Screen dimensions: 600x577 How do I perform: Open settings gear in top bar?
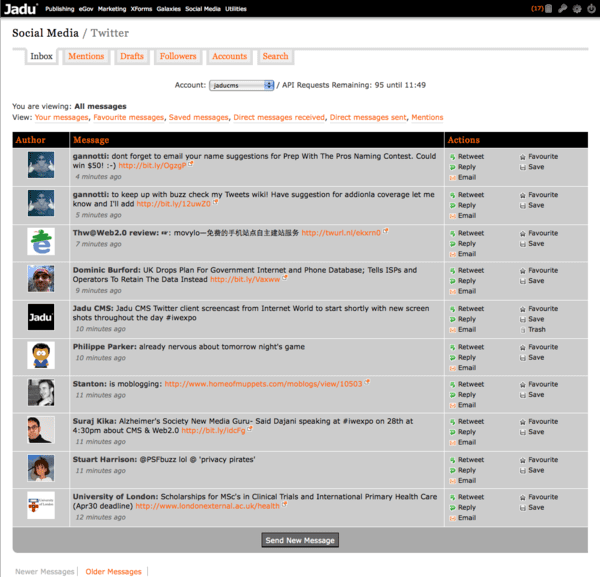577,8
